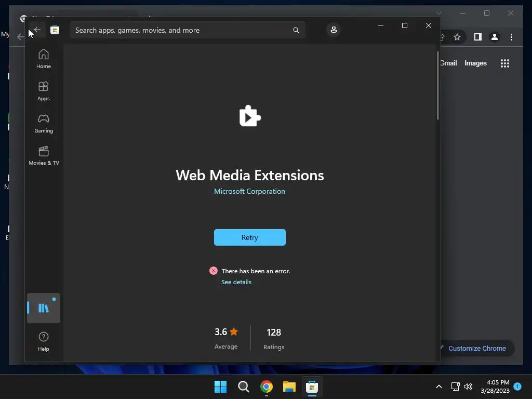The image size is (532, 399).
Task: Open Gmail link in the Chrome window
Action: pyautogui.click(x=448, y=63)
